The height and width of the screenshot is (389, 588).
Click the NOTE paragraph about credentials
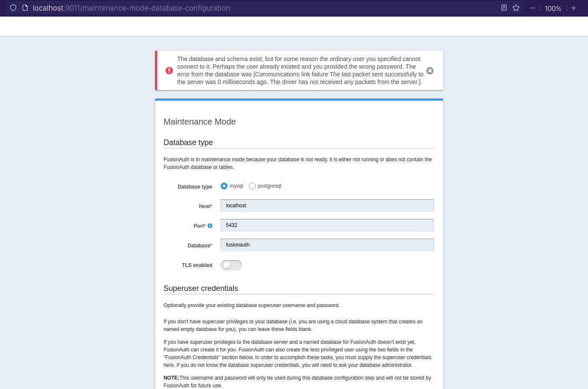[297, 382]
